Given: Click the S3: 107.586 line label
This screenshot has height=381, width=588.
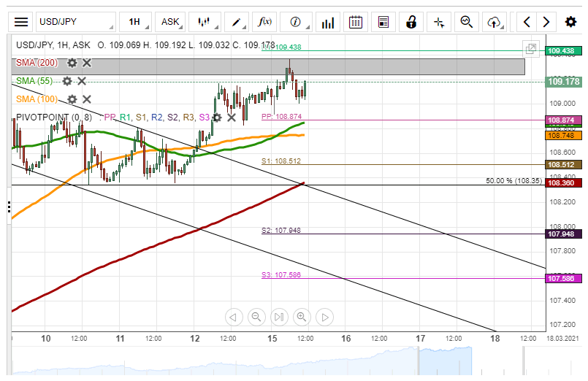Looking at the screenshot, I should tap(281, 275).
